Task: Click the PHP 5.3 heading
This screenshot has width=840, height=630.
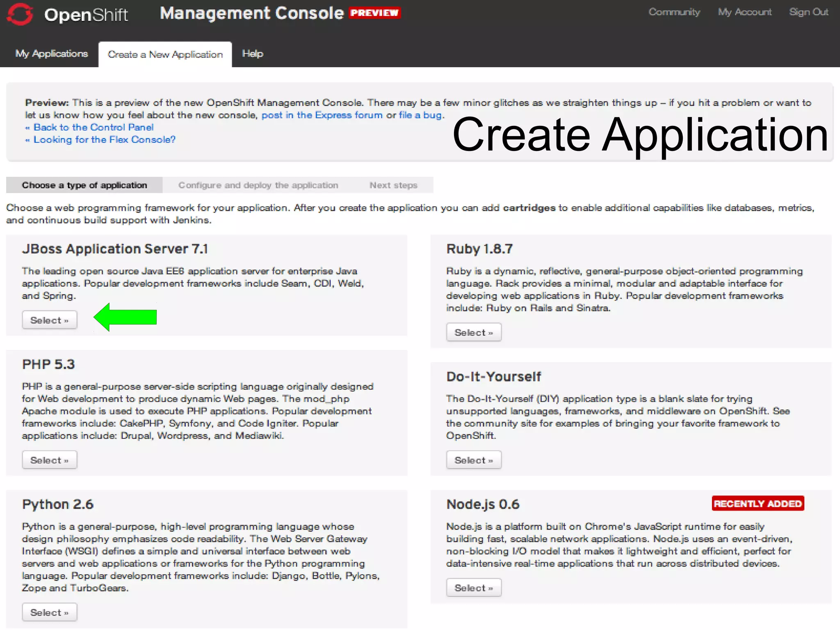Action: pos(48,365)
